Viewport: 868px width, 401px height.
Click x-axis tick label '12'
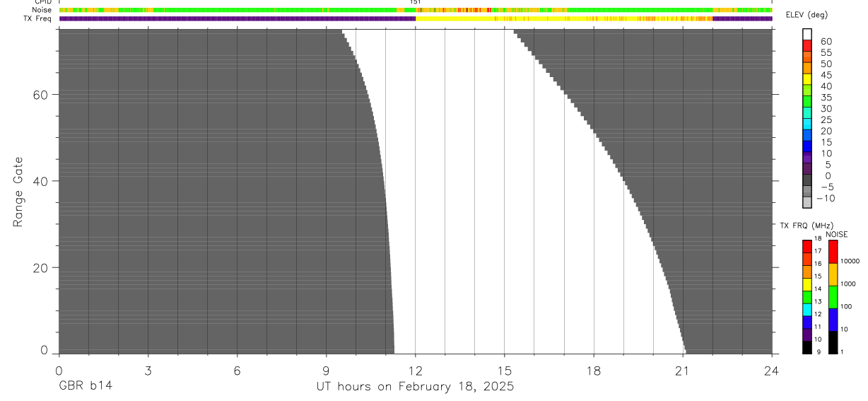(x=415, y=371)
